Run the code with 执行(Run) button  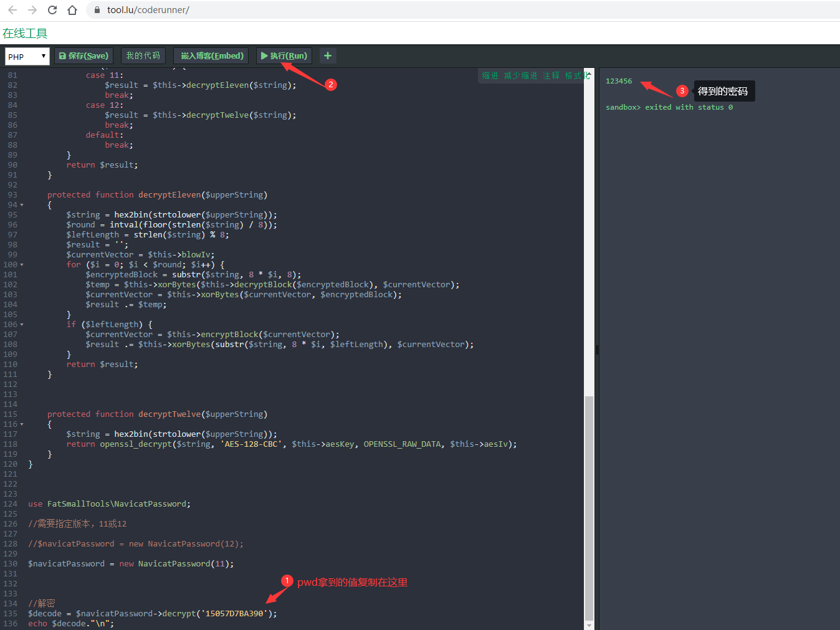[284, 55]
